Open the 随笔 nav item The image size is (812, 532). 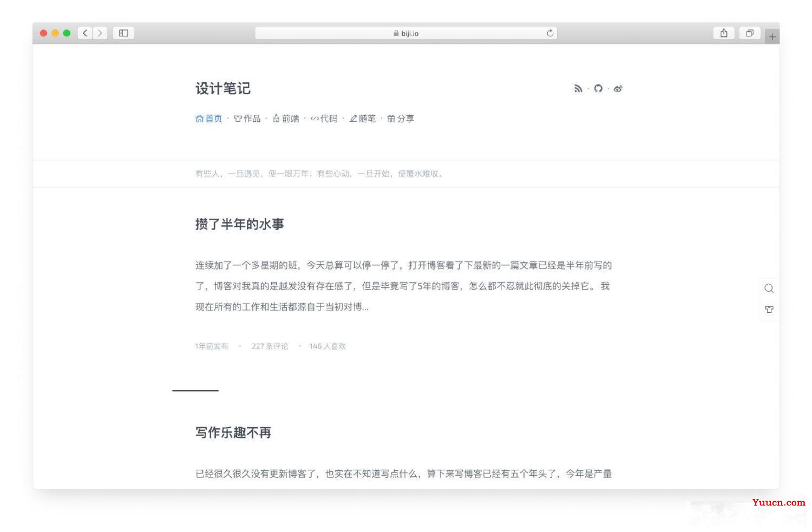[362, 119]
